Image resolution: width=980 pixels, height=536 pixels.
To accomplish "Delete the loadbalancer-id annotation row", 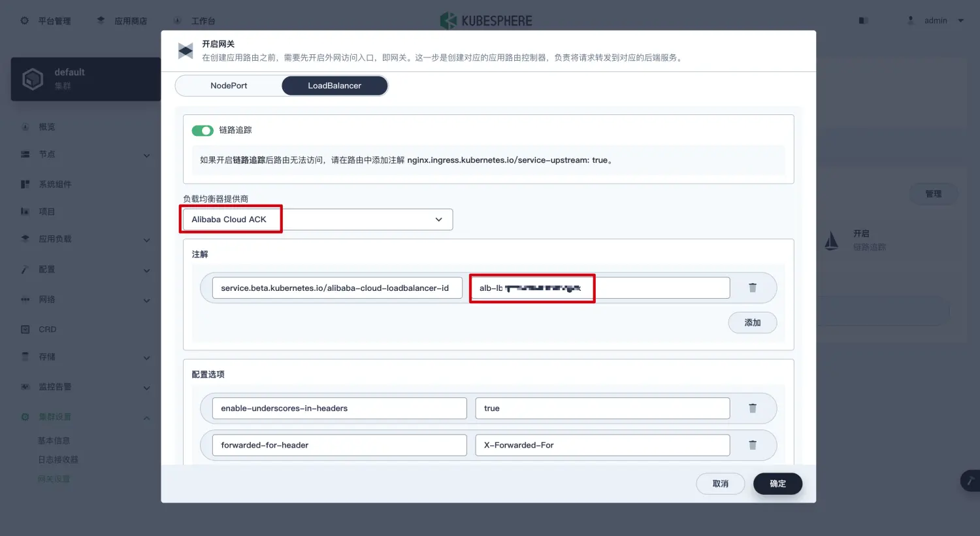I will (x=753, y=288).
